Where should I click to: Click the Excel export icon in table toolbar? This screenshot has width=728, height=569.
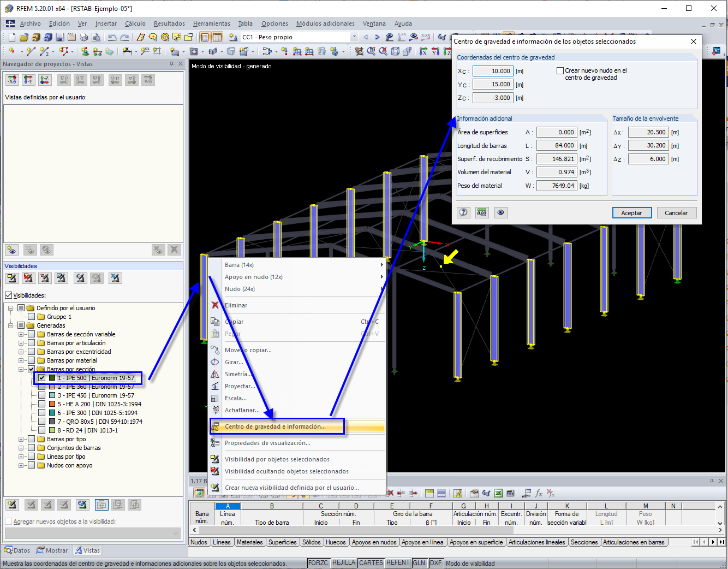click(x=498, y=493)
